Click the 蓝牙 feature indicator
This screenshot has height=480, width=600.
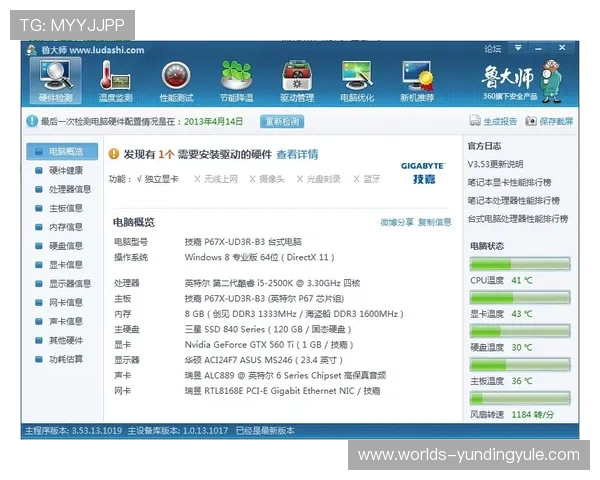[367, 179]
